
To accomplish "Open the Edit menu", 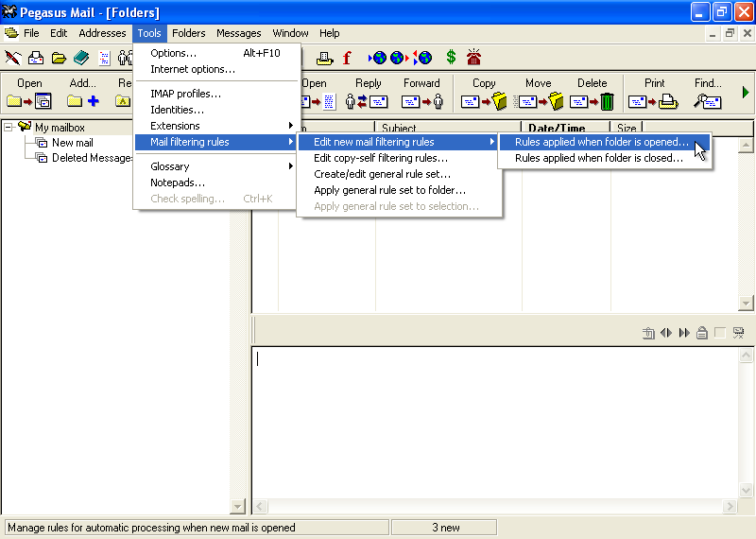I will click(x=59, y=33).
